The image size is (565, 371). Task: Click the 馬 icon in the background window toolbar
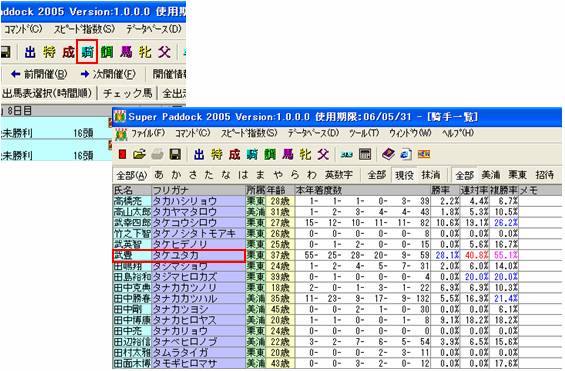126,52
